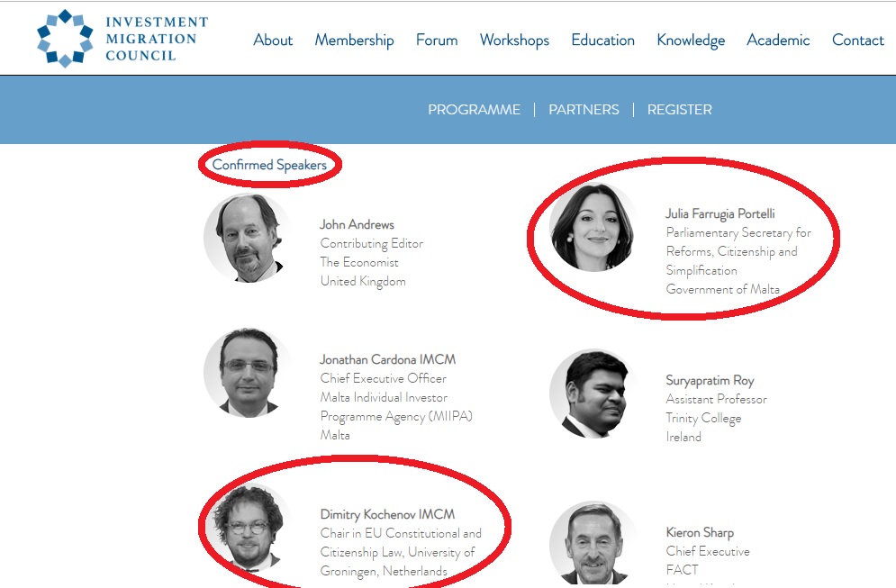Click the Confirmed Speakers heading

270,165
